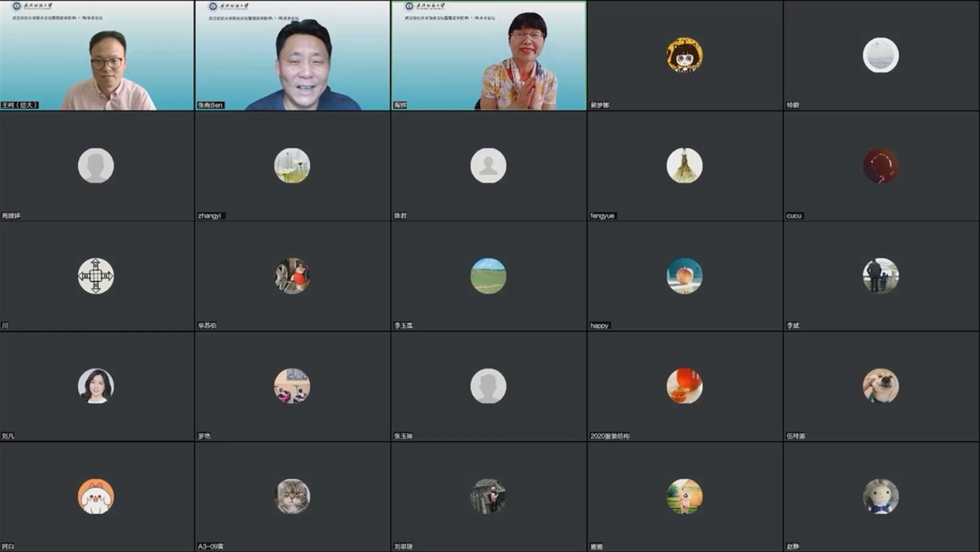
Task: Select video tile of woman in floral shirt
Action: (489, 55)
